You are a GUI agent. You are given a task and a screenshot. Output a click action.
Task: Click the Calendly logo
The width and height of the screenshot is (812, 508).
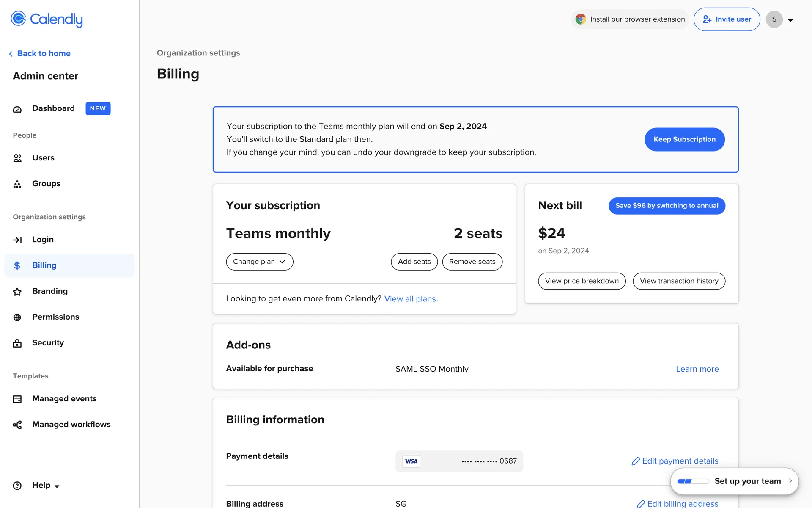click(x=47, y=19)
